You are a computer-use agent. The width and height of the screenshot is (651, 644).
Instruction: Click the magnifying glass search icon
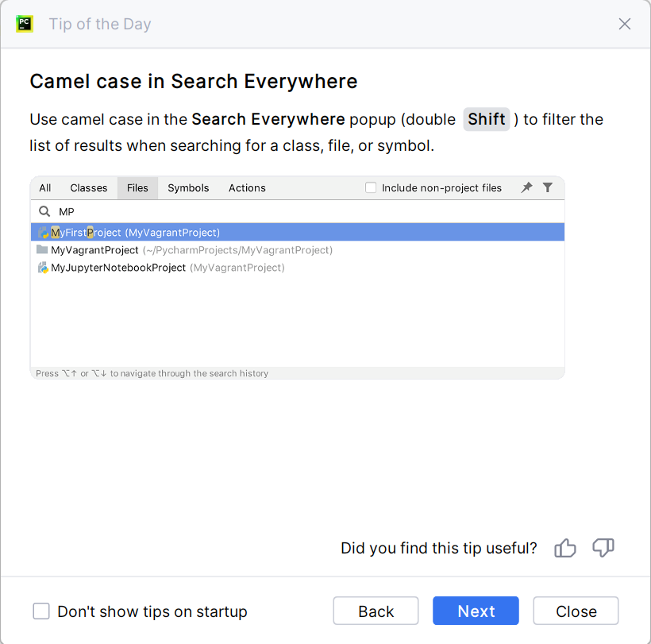tap(44, 211)
